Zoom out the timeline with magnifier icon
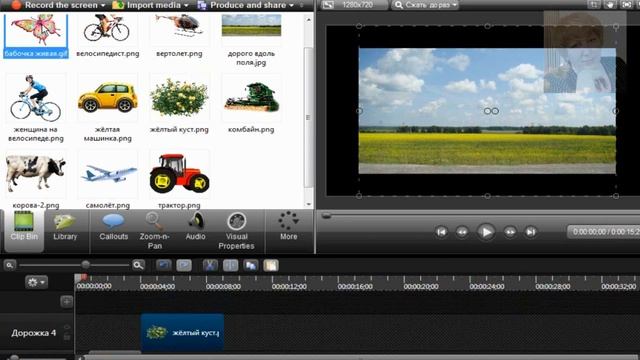The width and height of the screenshot is (640, 360). pos(9,265)
